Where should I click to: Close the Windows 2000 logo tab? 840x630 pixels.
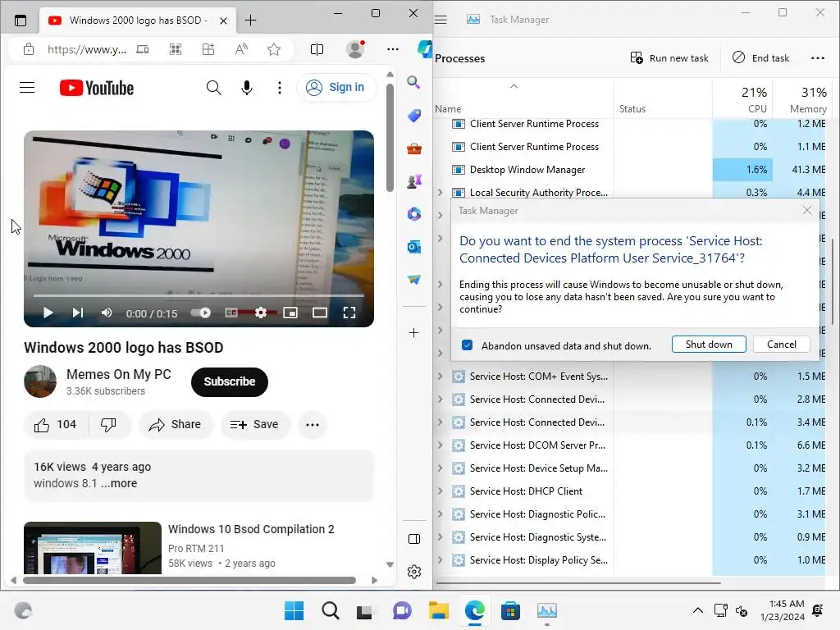223,21
